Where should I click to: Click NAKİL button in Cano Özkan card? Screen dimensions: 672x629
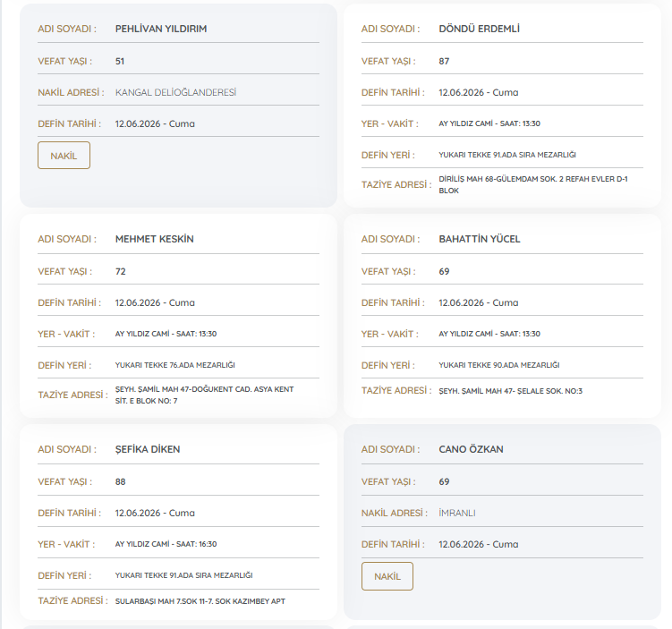pos(387,576)
